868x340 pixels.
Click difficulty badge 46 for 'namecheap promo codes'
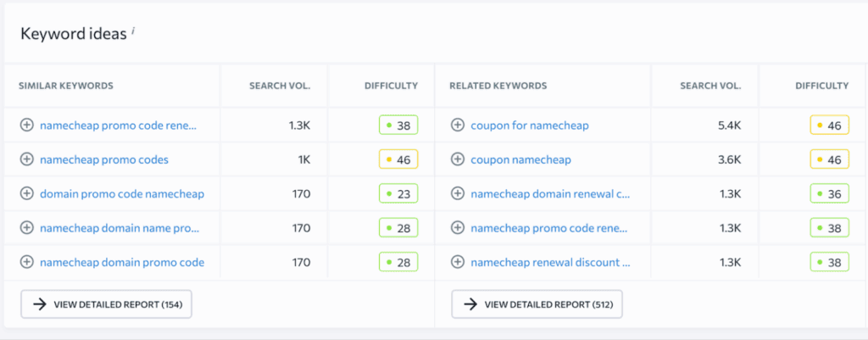pos(398,160)
